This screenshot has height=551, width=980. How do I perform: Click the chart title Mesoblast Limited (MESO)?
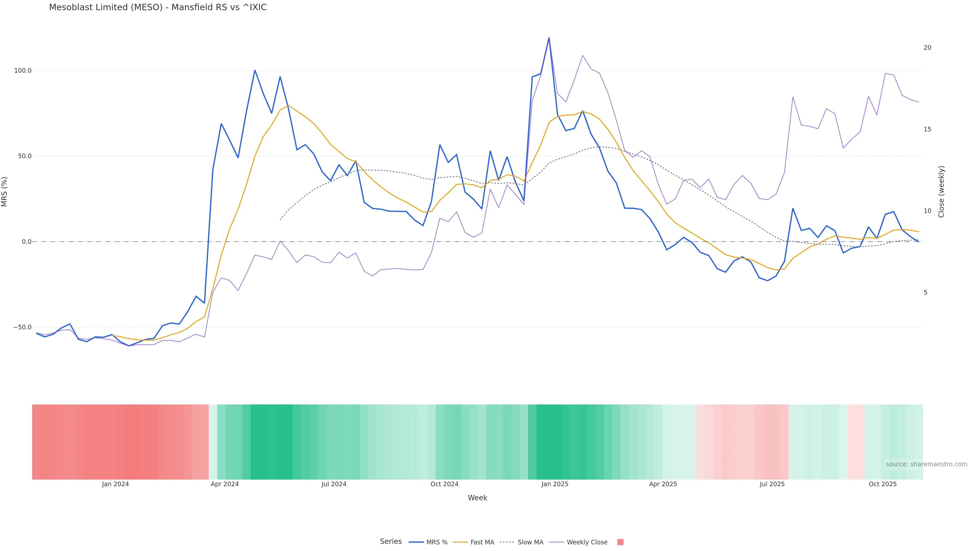tap(157, 8)
